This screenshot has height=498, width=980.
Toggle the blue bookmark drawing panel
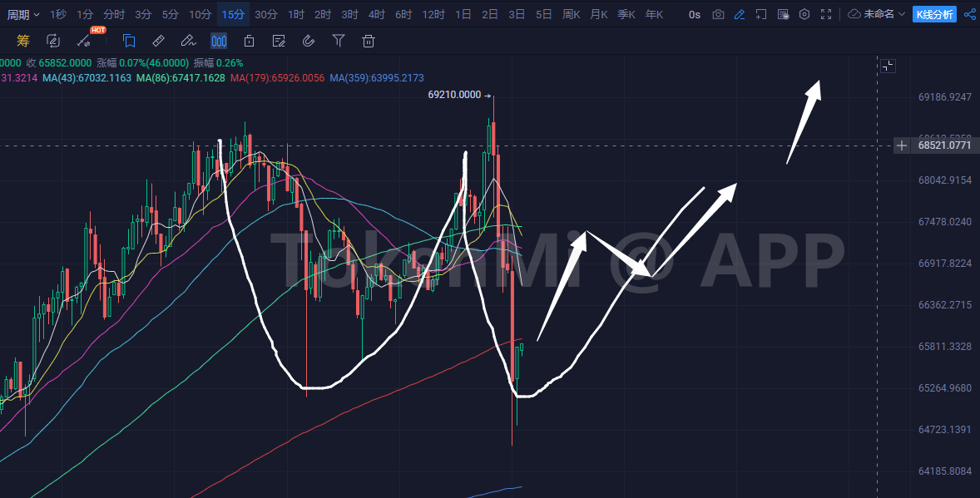129,41
